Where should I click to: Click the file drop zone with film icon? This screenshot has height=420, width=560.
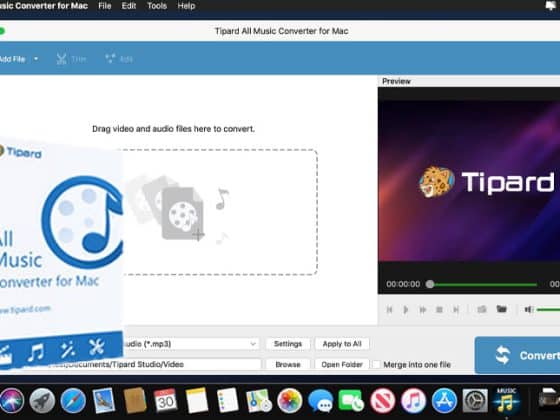[x=220, y=212]
